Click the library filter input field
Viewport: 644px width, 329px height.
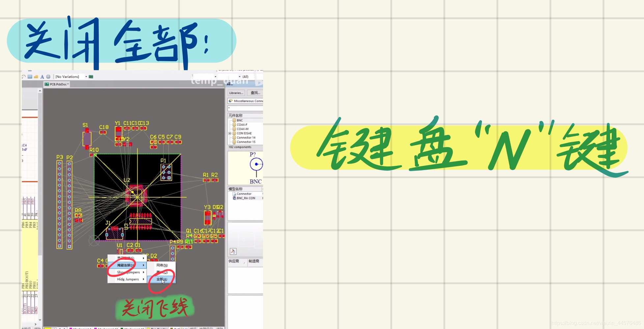[x=245, y=108]
